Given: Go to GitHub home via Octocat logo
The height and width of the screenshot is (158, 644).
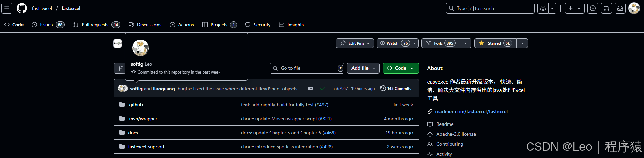Looking at the screenshot, I should coord(22,8).
